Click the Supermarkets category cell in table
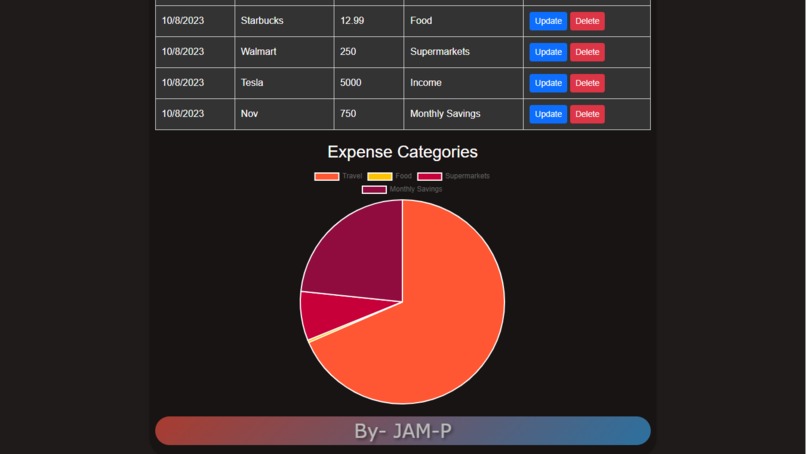This screenshot has height=454, width=806. [x=464, y=52]
